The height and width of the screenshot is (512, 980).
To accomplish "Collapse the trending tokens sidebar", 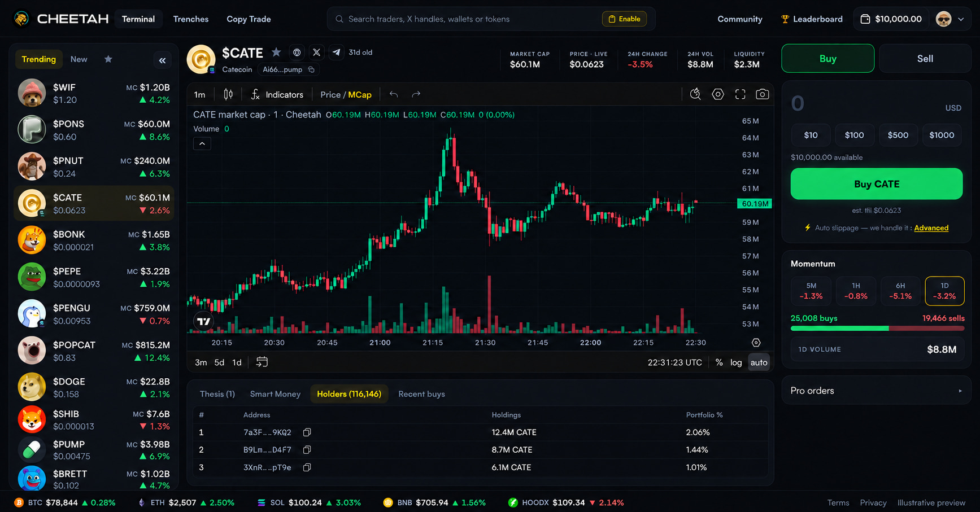I will click(x=163, y=60).
